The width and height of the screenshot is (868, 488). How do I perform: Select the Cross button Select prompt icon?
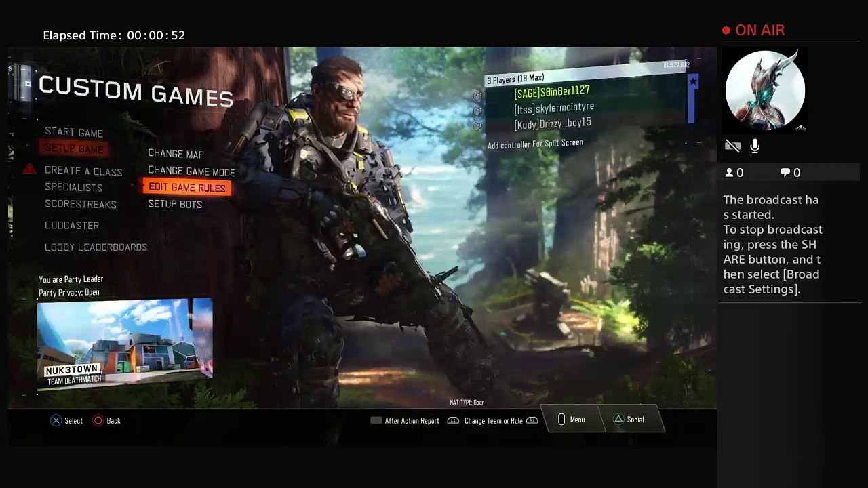pos(56,421)
